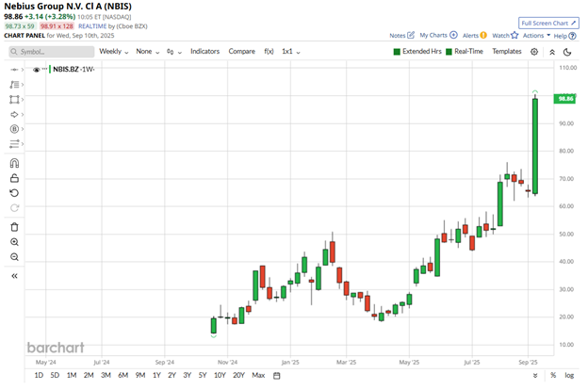Hide the NBIS.BZ series with eye icon

[36, 70]
